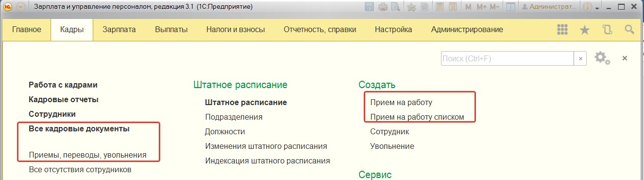Open the 1C main menu dropdown button

(x=20, y=7)
